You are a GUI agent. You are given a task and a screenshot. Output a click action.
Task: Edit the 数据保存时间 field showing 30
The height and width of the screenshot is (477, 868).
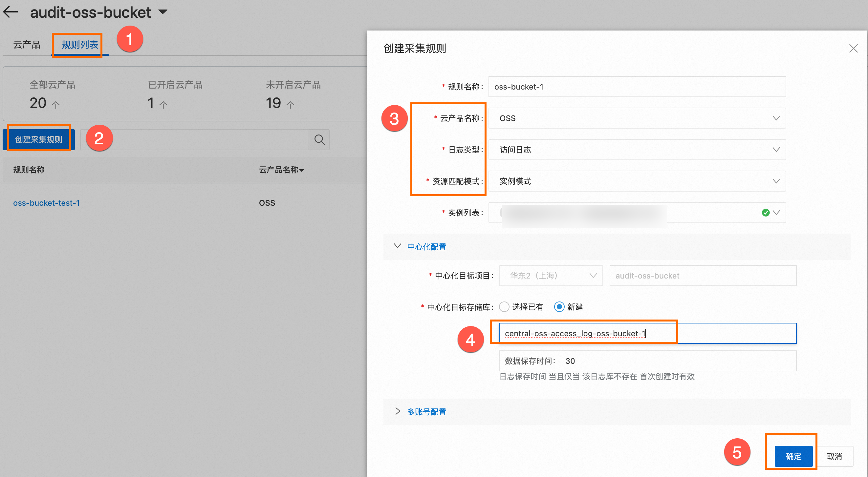point(647,361)
